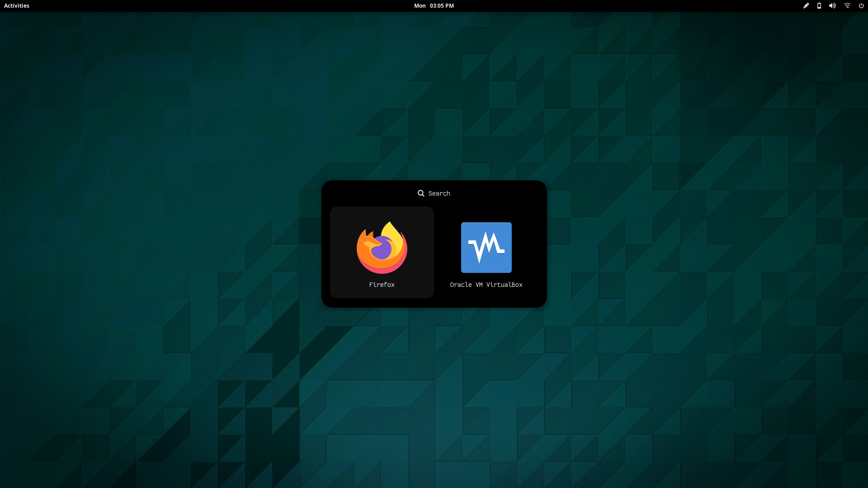Open the Oracle VM VirtualBox icon

pyautogui.click(x=486, y=248)
